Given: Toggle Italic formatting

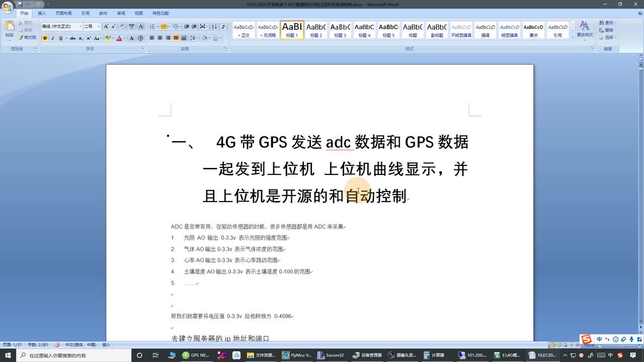Looking at the screenshot, I should click(52, 38).
